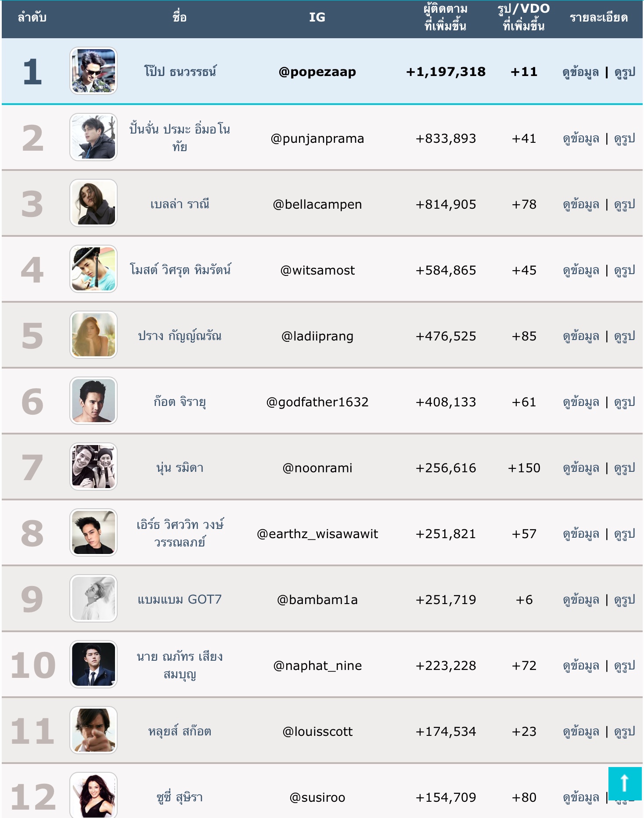Open ดูข้อมูล for @punjanprama

click(x=581, y=139)
